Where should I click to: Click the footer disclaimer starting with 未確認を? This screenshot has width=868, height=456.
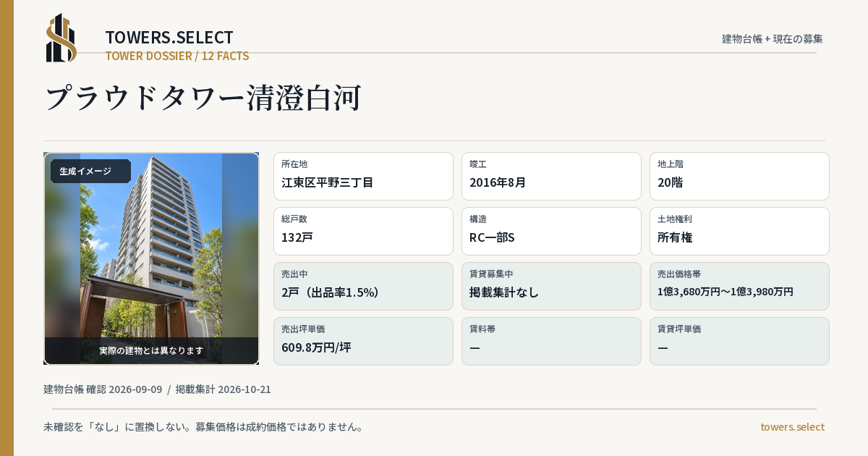pos(203,427)
